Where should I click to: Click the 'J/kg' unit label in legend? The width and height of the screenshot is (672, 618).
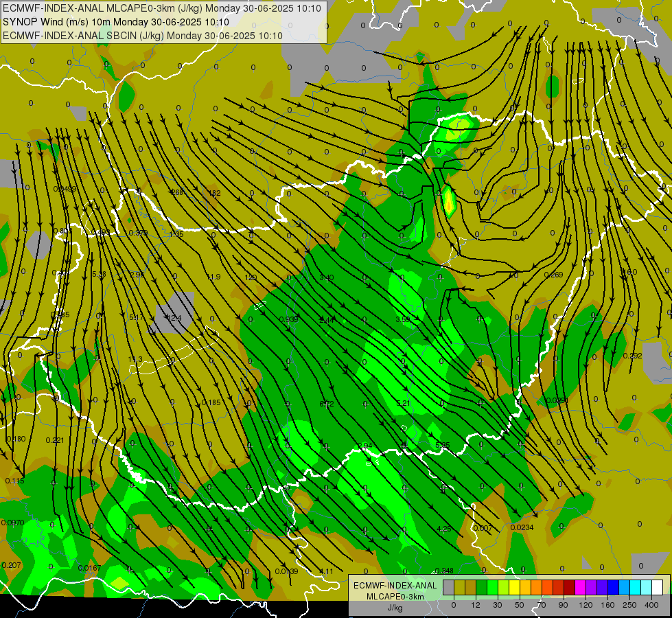[395, 608]
